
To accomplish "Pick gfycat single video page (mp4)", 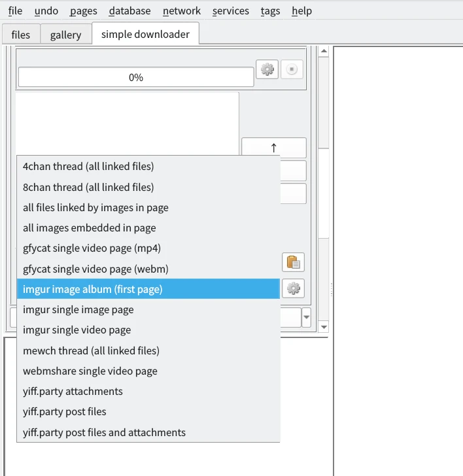I will coord(148,248).
